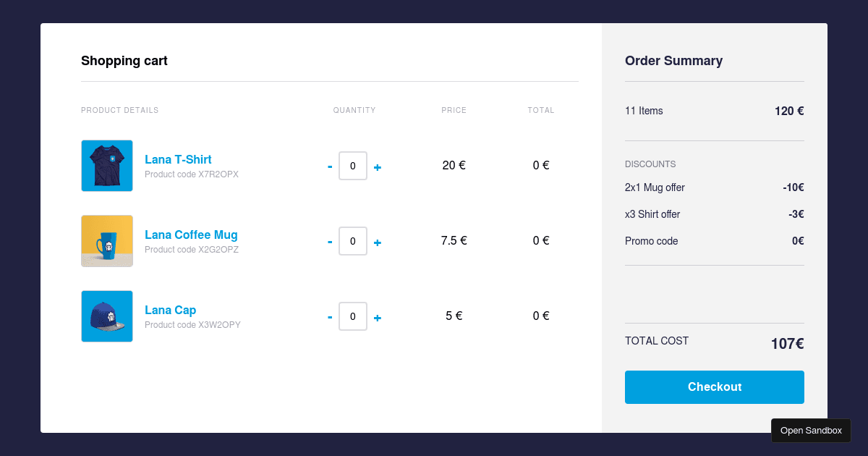Open the Lana Cap product link
Screen dimensions: 868x456
click(170, 310)
